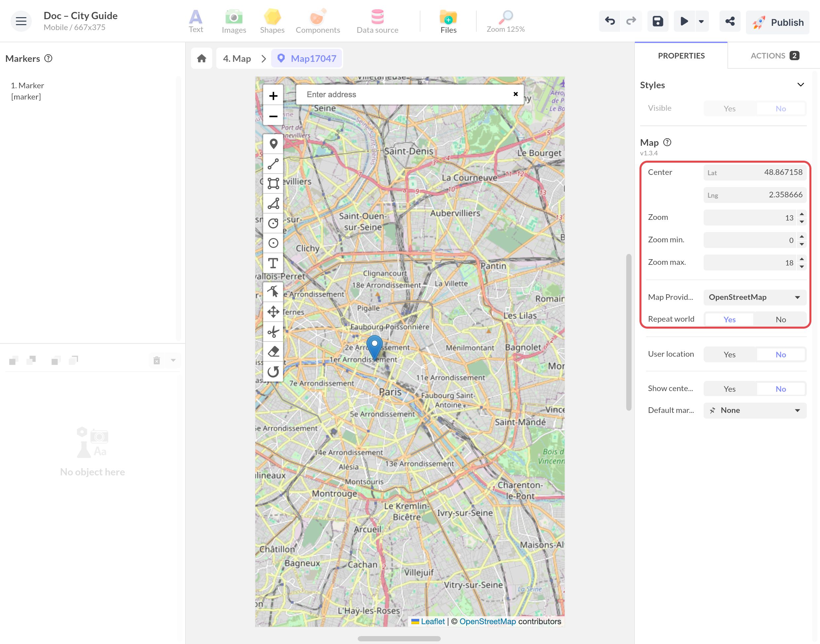Switch to the ACTIONS tab

[x=774, y=56]
